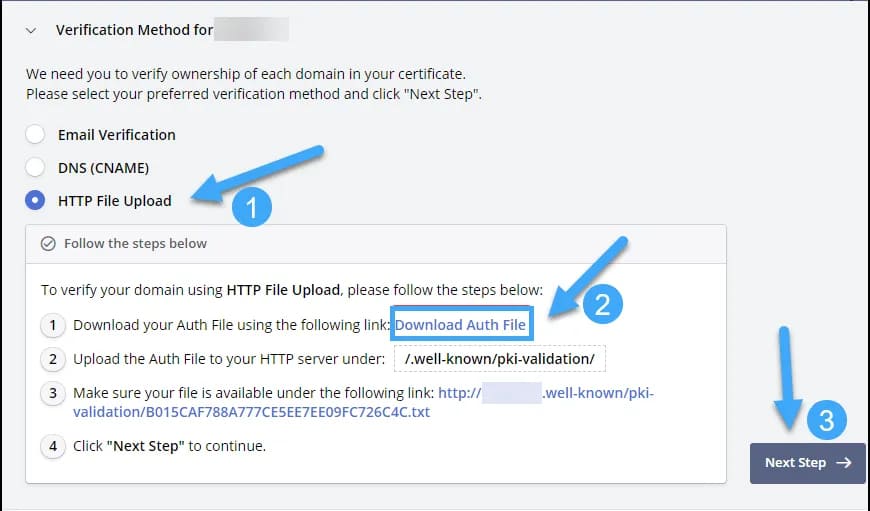This screenshot has width=870, height=511.
Task: Click the blue annotation badge numbered 3
Action: 826,421
